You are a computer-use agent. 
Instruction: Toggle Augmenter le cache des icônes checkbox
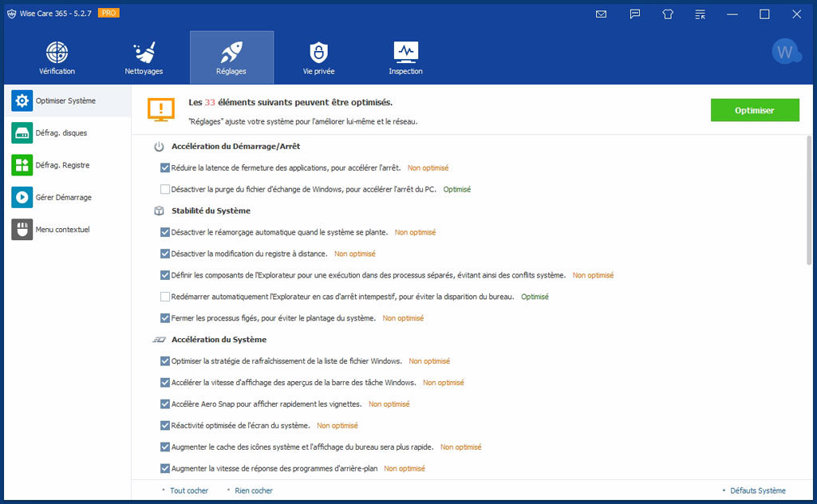tap(164, 447)
